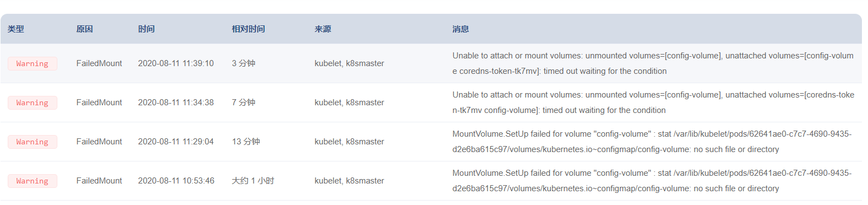Select the Warning tag at 11:29:04
868x205 pixels.
click(32, 142)
